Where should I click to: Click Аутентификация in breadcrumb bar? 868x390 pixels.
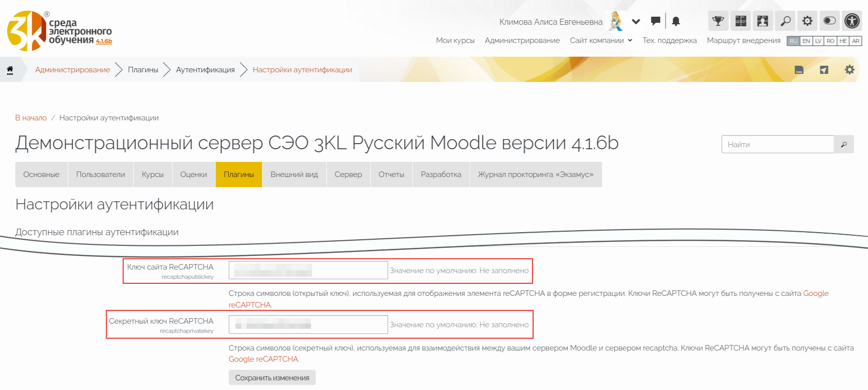[x=205, y=70]
